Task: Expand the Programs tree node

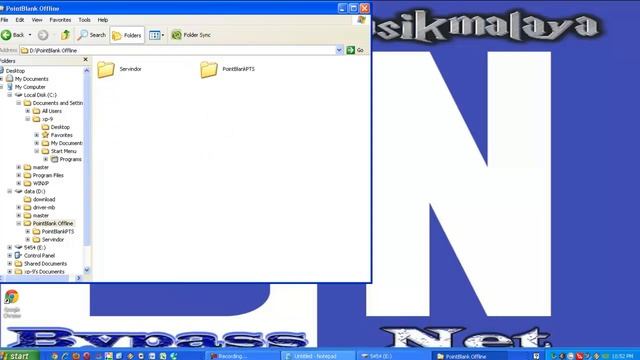Action: pyautogui.click(x=46, y=159)
